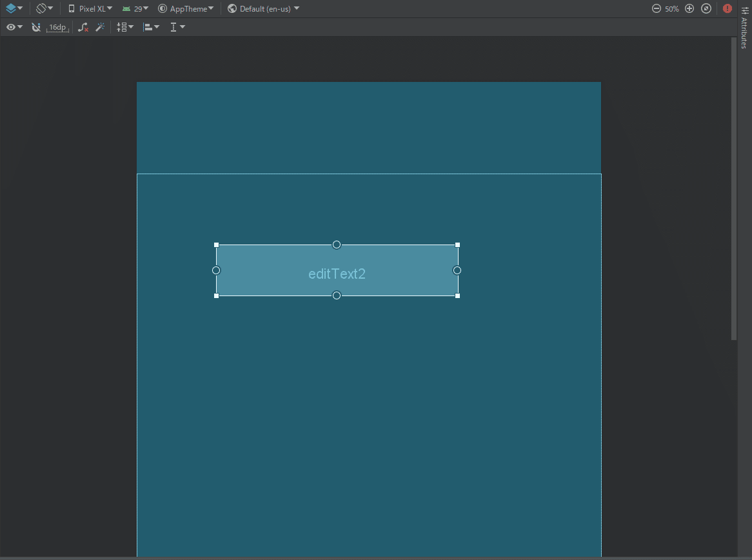Click the zoom in plus icon
752x560 pixels.
tap(689, 8)
